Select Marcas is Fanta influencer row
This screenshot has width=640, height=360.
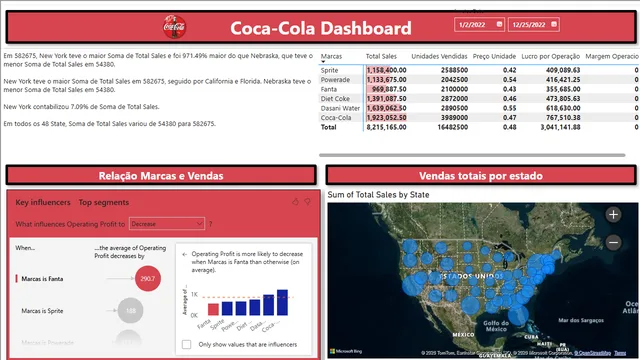point(42,279)
